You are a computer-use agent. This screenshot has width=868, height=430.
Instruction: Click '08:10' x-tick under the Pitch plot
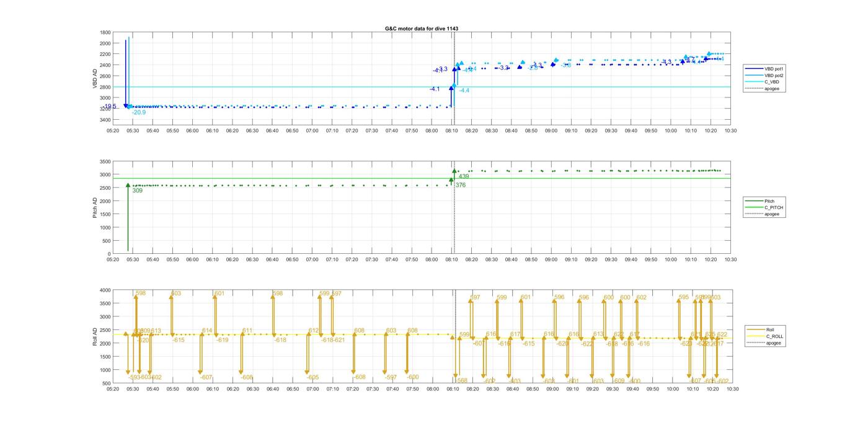coord(452,260)
